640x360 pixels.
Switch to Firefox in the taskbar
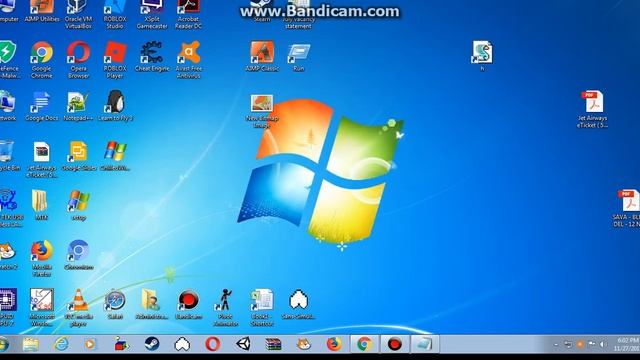coord(334,344)
